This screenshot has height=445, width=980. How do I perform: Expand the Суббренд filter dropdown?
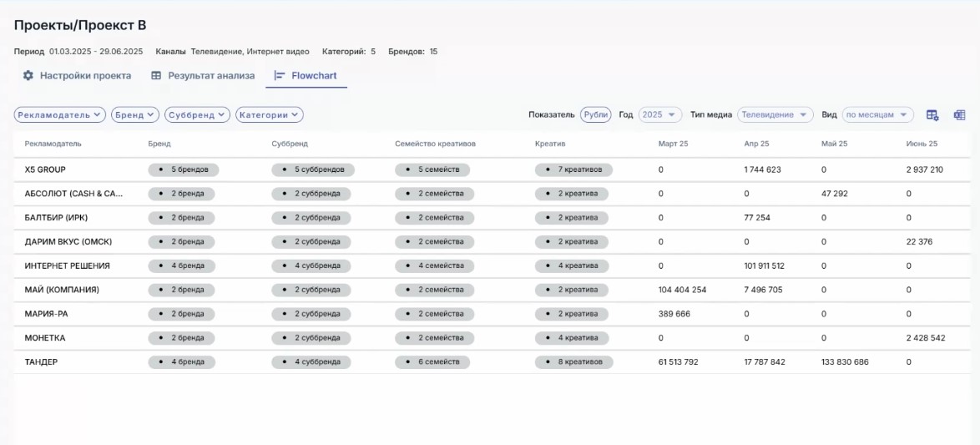coord(197,115)
